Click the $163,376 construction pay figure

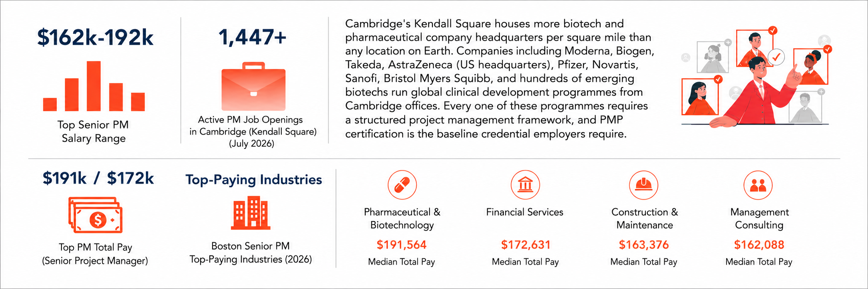[644, 245]
